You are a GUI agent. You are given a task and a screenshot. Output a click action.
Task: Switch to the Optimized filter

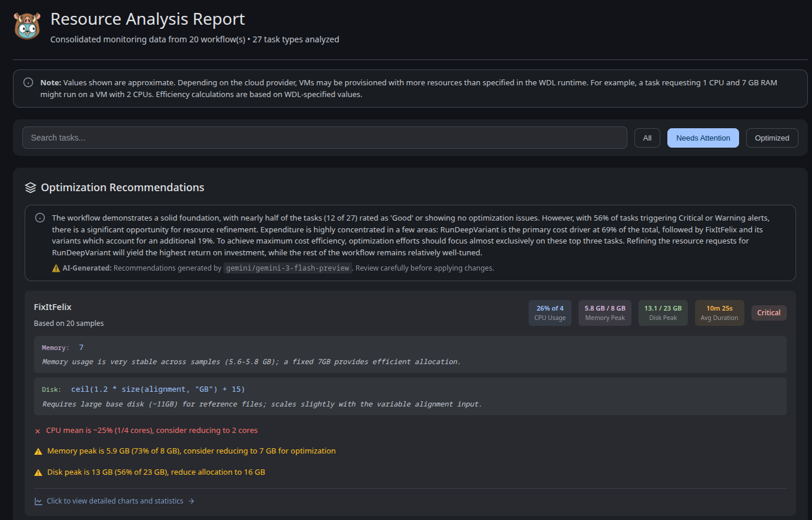(771, 138)
